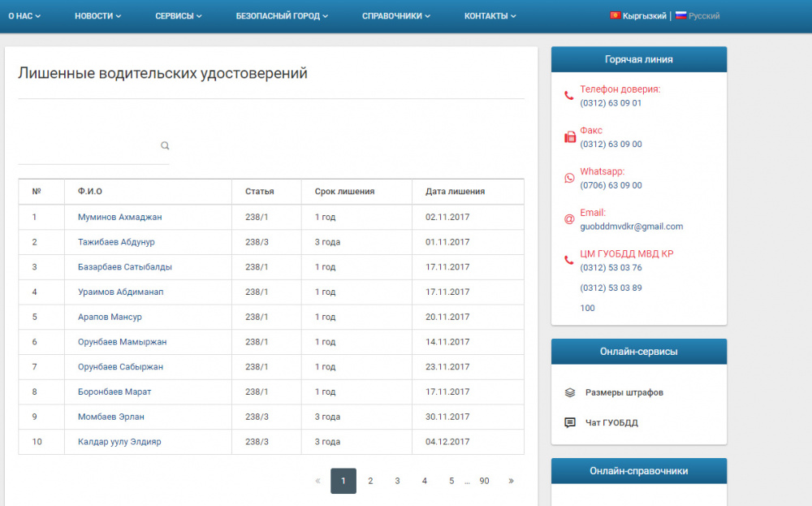This screenshot has width=812, height=506.
Task: Click the fax icon in hotline panel
Action: [569, 137]
